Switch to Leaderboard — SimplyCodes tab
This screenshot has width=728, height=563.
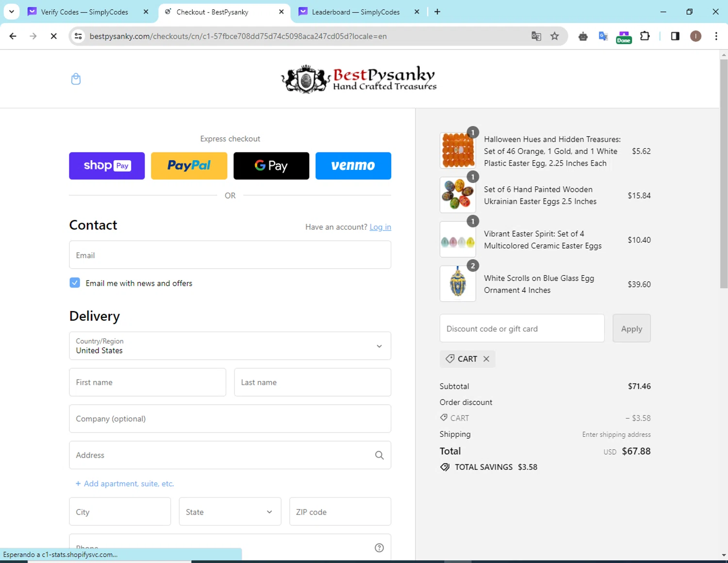click(x=356, y=12)
